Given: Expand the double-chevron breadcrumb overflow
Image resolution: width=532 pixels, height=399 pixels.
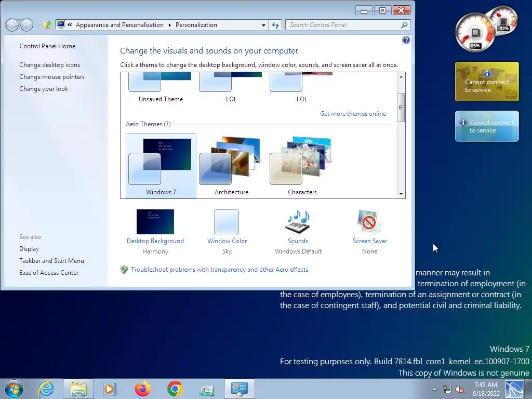Looking at the screenshot, I should click(x=70, y=25).
